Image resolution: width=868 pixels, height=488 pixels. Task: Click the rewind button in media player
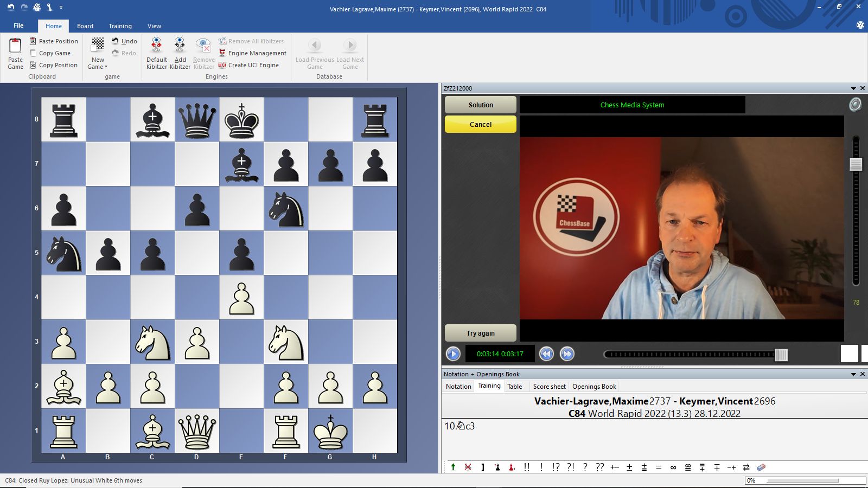[x=546, y=354]
